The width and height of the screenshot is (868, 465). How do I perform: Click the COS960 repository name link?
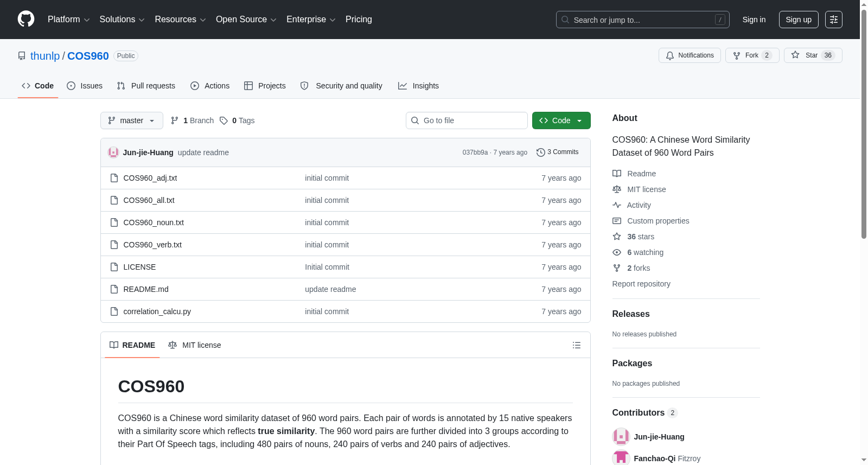pos(88,56)
